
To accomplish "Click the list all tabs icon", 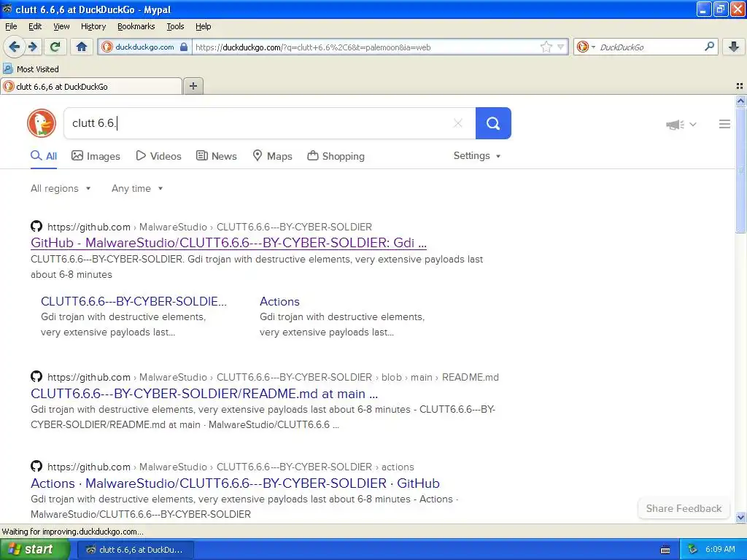I will pyautogui.click(x=740, y=86).
